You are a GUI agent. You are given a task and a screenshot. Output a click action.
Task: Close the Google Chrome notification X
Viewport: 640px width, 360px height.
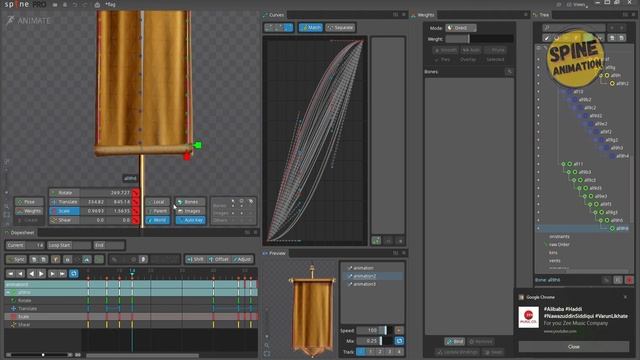(x=625, y=297)
